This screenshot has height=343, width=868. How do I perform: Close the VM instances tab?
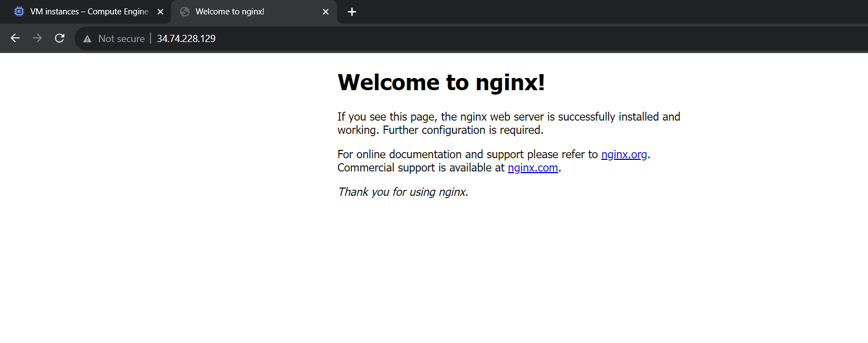click(160, 12)
